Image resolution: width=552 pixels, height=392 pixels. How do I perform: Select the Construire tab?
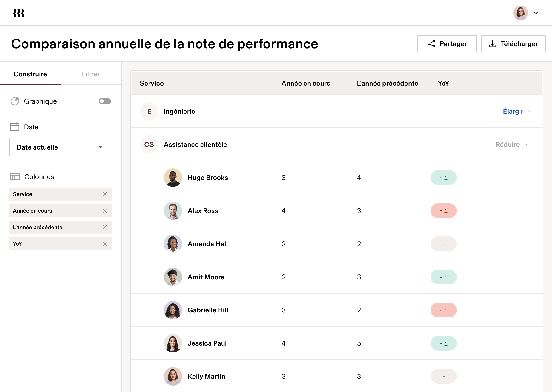click(x=30, y=74)
